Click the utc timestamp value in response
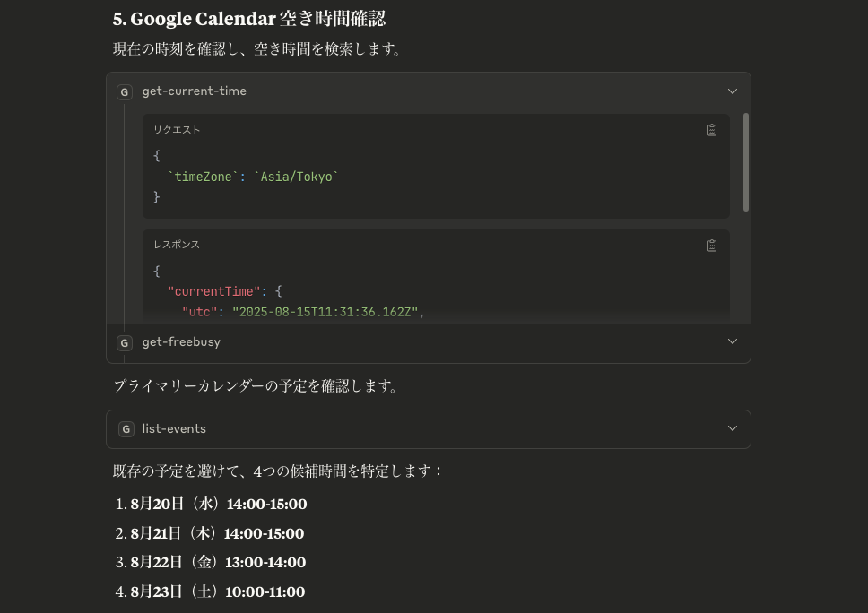Screen dimensions: 868x613 (325, 312)
